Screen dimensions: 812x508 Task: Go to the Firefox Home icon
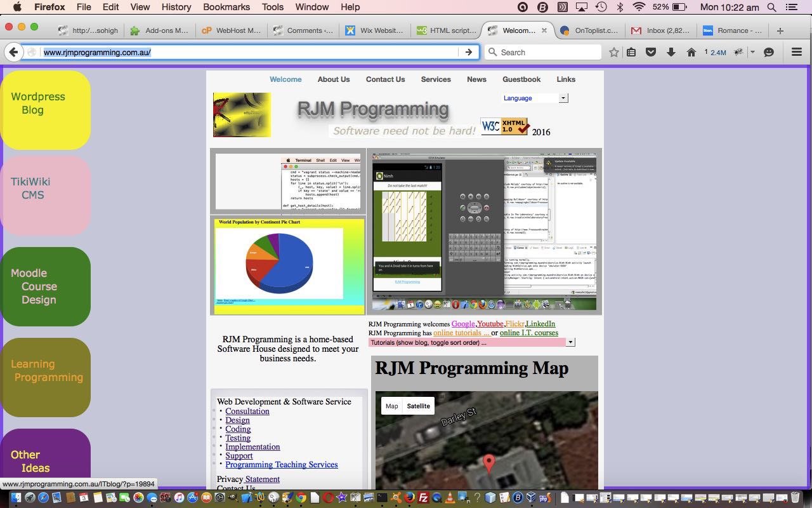(691, 52)
